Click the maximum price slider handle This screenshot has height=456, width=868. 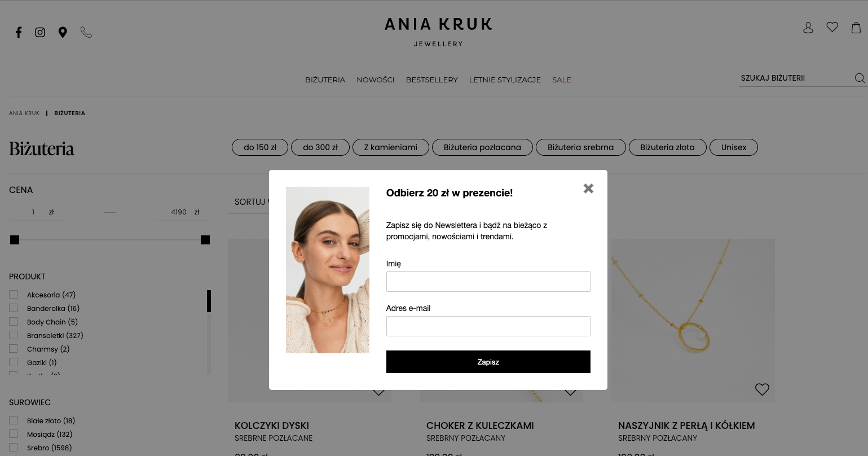205,240
